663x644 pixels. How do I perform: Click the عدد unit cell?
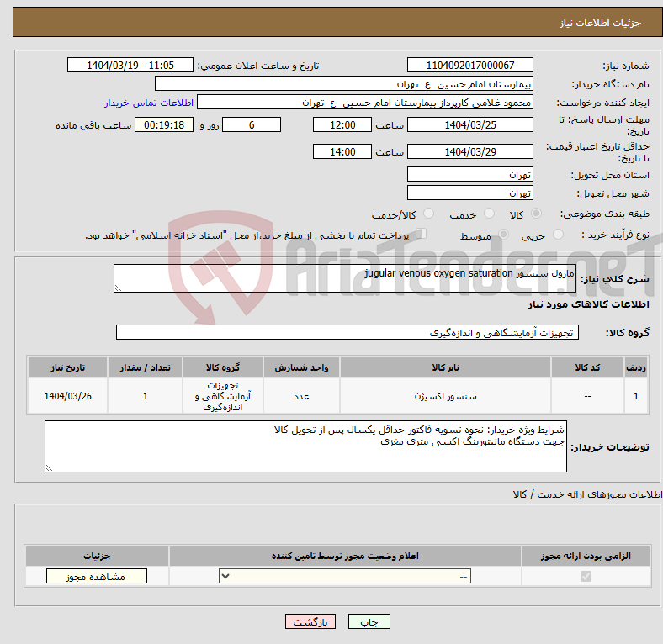click(x=301, y=396)
